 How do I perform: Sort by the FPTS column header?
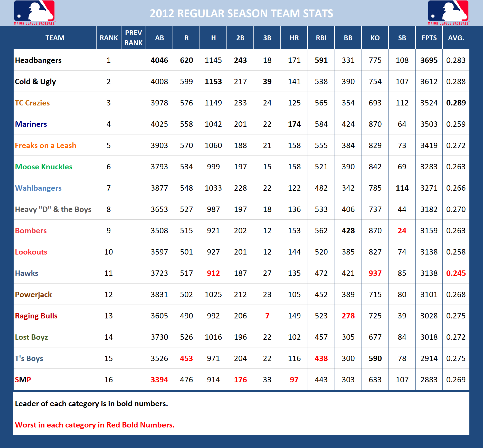(x=429, y=38)
